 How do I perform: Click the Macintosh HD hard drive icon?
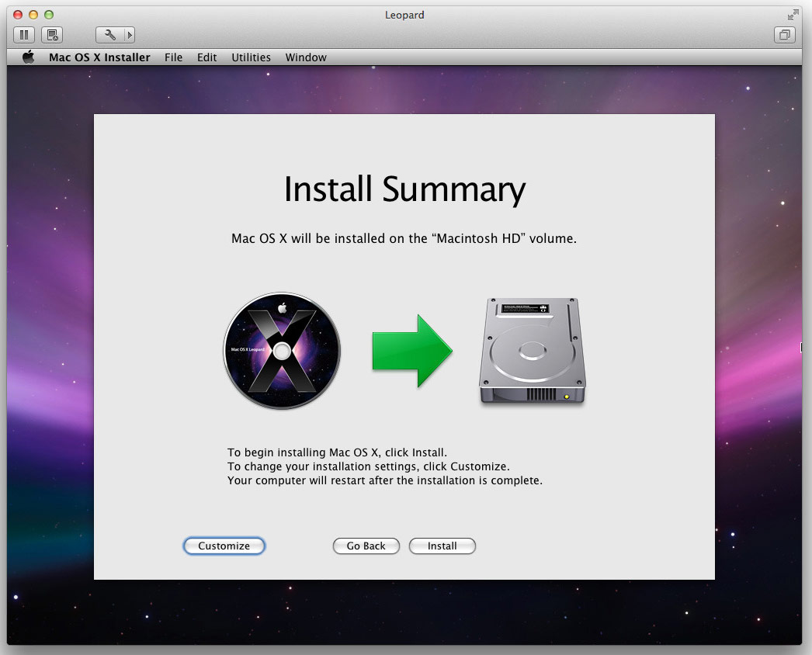pyautogui.click(x=533, y=351)
